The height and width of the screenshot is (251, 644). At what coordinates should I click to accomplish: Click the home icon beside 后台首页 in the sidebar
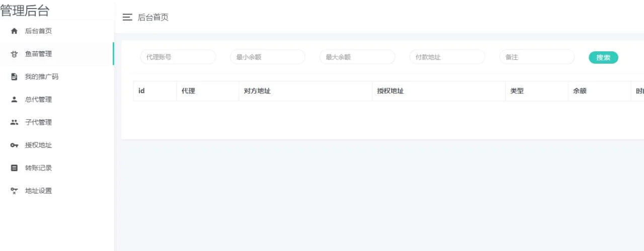pos(14,31)
